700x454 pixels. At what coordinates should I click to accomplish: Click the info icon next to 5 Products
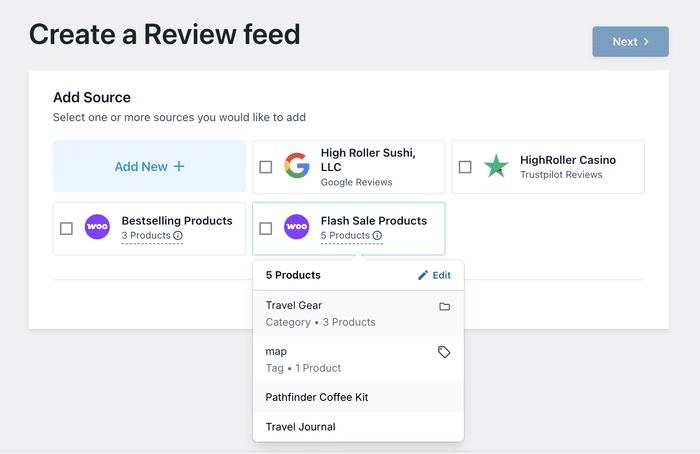(377, 236)
